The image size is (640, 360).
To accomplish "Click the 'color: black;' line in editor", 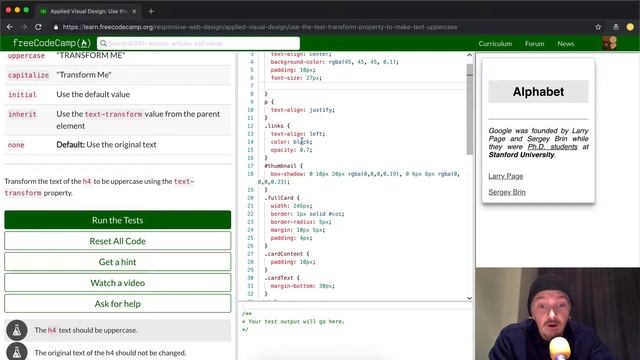I will click(291, 142).
